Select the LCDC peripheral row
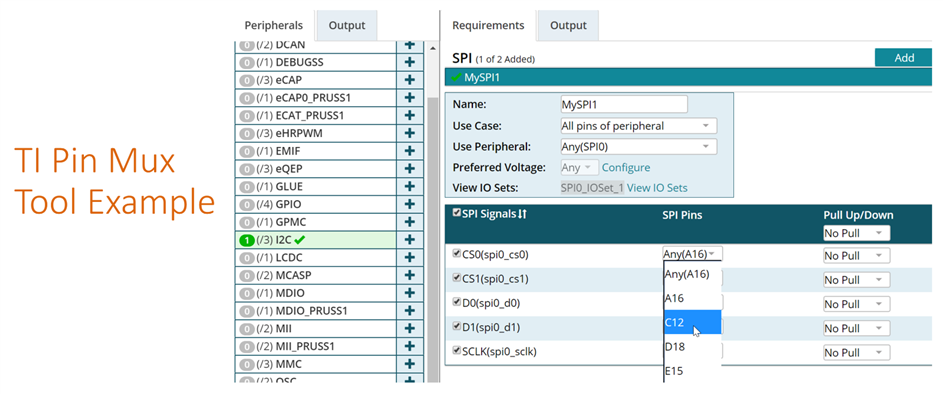The image size is (943, 394). point(316,257)
